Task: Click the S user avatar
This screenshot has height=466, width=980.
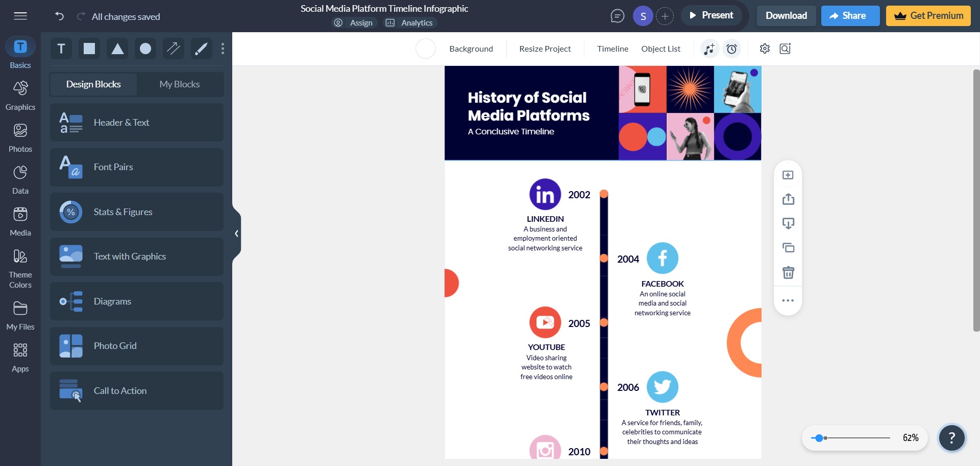Action: click(643, 16)
